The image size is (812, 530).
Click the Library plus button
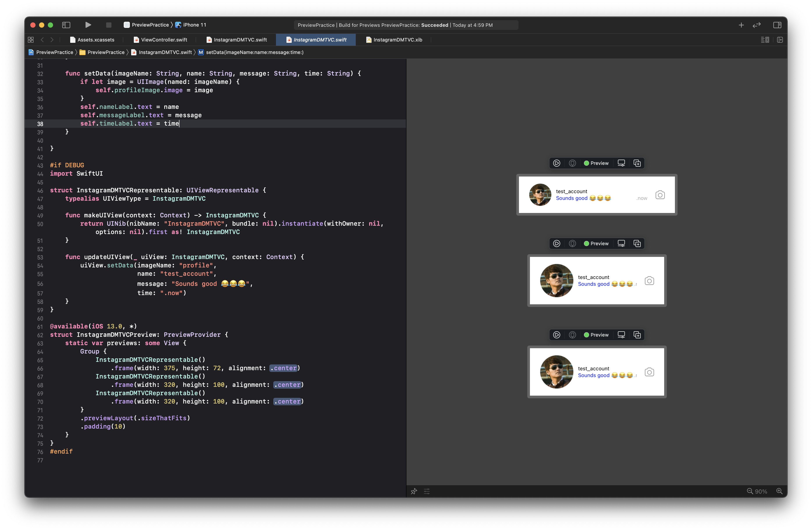click(741, 25)
